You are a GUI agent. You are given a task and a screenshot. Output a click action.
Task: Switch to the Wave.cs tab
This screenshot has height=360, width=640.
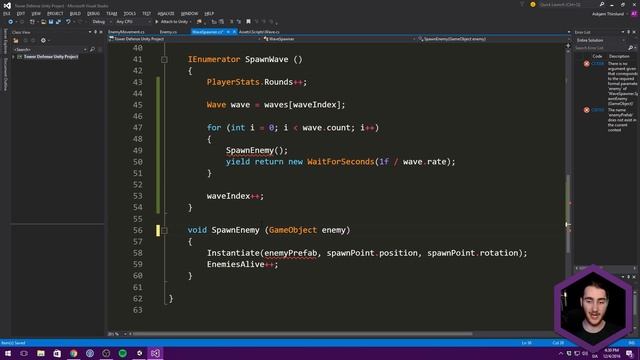coord(259,32)
